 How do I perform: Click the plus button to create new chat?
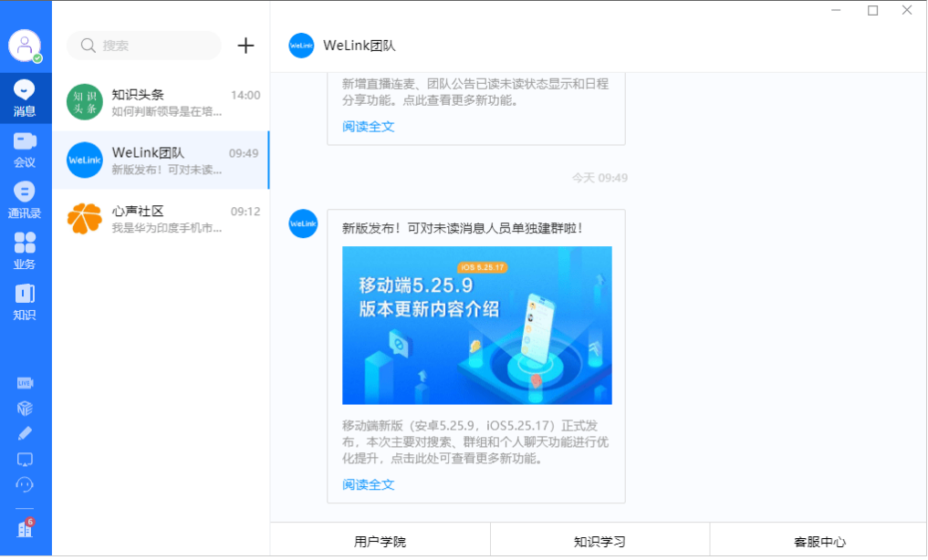point(245,46)
